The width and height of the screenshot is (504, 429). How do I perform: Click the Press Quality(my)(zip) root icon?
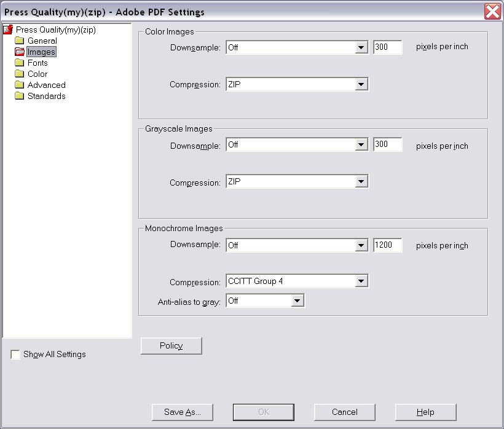coord(8,30)
